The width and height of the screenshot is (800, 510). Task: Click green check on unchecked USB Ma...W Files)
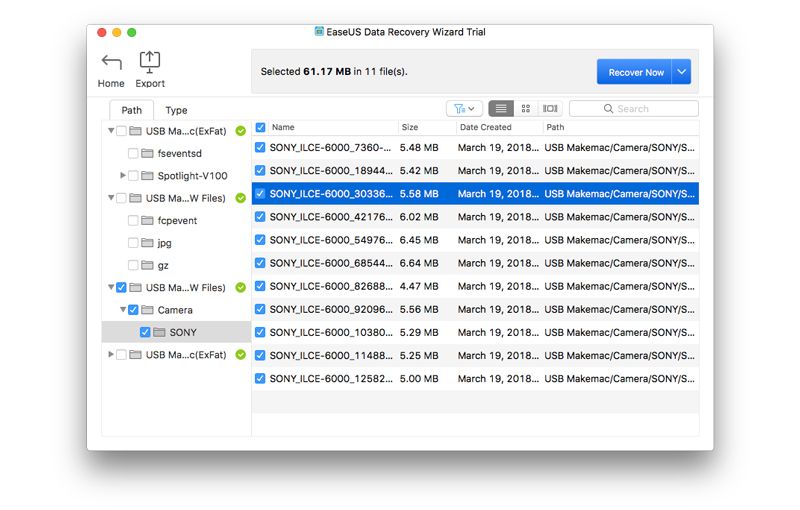(x=241, y=198)
